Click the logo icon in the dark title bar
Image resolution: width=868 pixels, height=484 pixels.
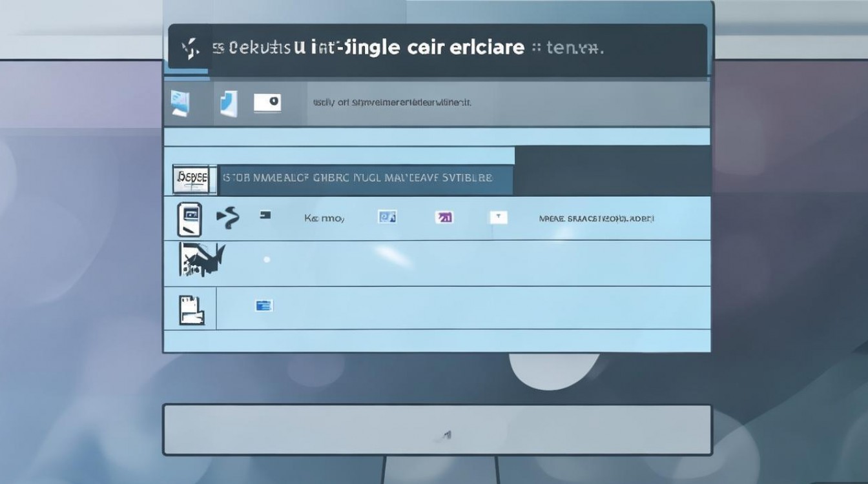(x=189, y=49)
